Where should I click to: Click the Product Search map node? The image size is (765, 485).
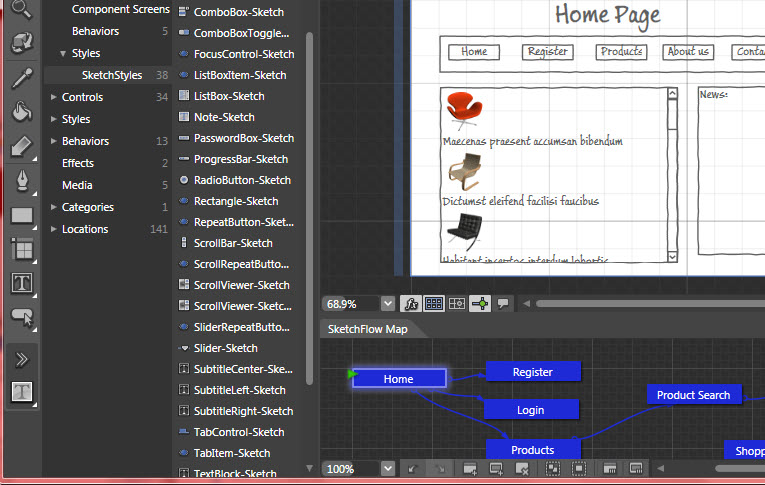(693, 395)
